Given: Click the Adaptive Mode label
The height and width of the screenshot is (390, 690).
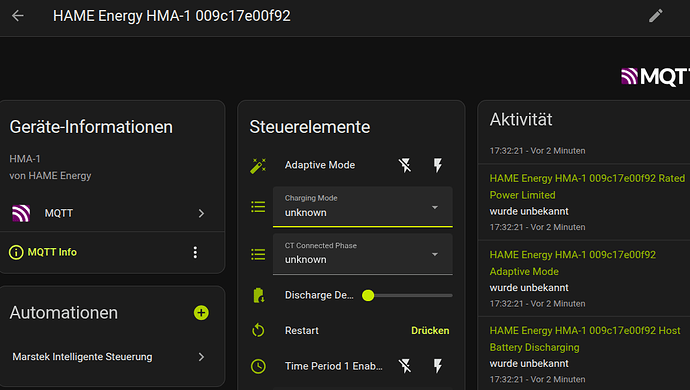Looking at the screenshot, I should coord(320,165).
